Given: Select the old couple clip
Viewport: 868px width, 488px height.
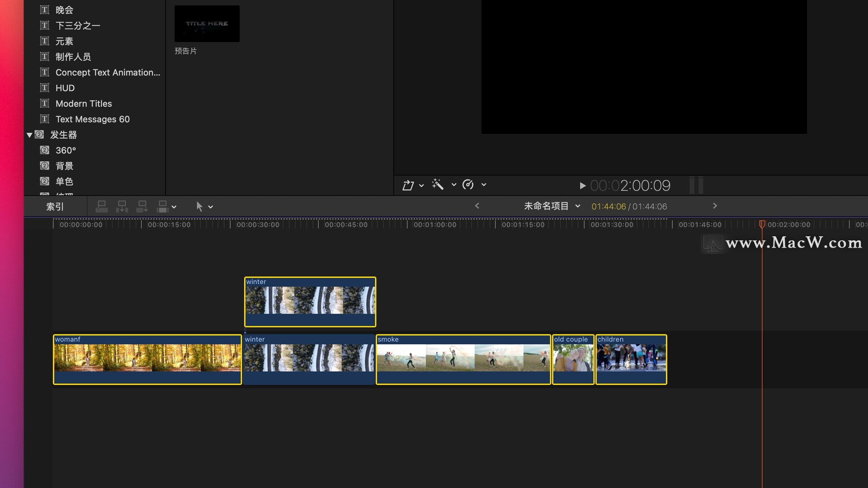Looking at the screenshot, I should pos(573,360).
